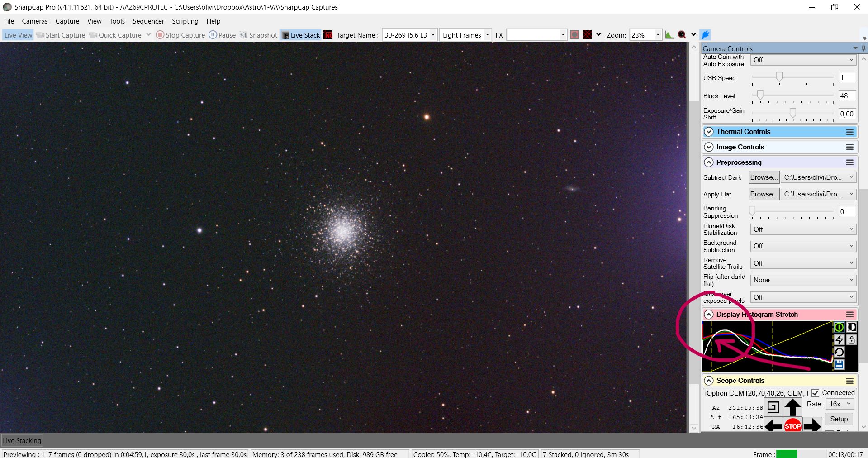Click the green histogram icon in toolbar
868x458 pixels.
(x=669, y=35)
